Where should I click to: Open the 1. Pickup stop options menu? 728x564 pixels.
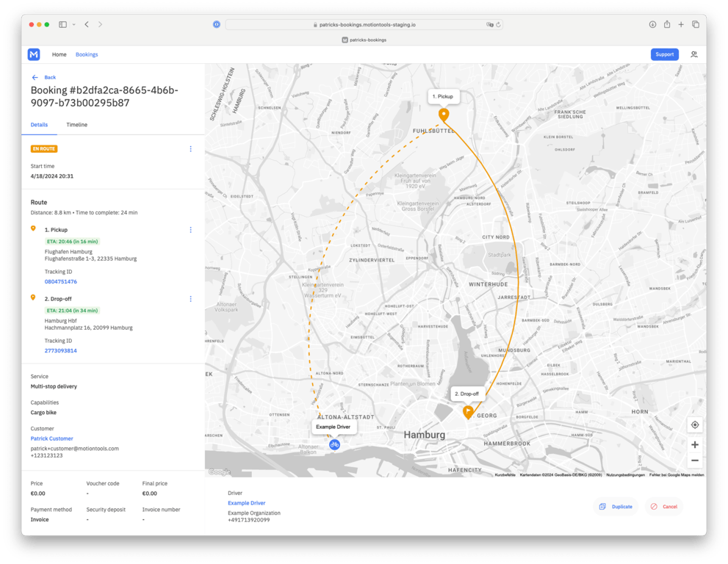click(x=190, y=230)
